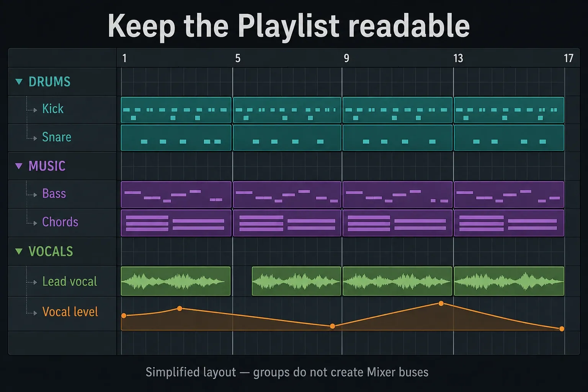Select the Snare track label
This screenshot has width=588, height=392.
click(57, 137)
